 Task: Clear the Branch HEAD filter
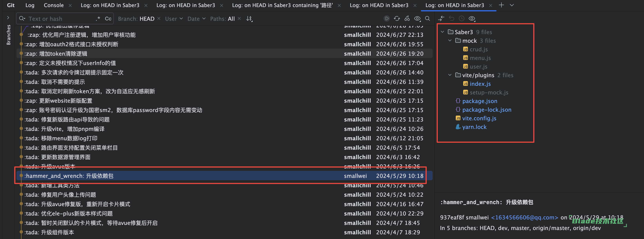[159, 18]
